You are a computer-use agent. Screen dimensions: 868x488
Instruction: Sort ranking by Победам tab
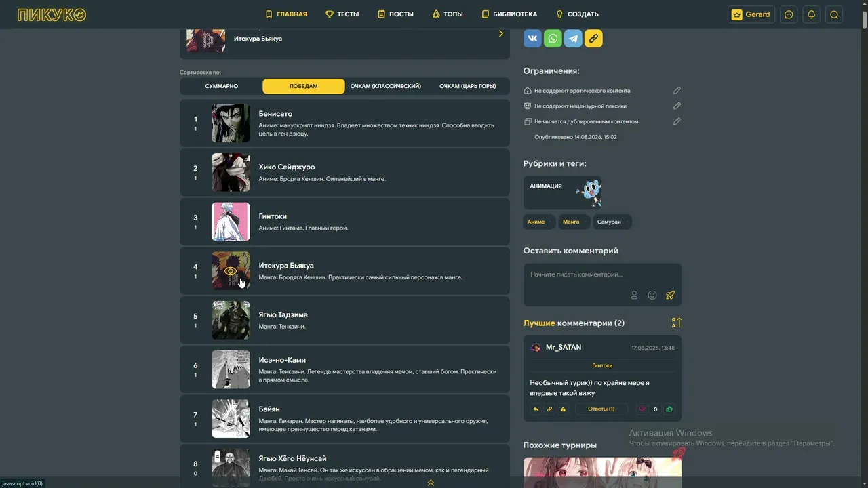pos(304,86)
